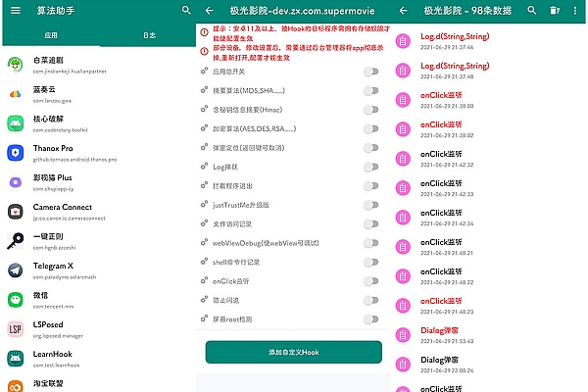Tap the 极光影院 - 98条数据 title

tap(467, 11)
